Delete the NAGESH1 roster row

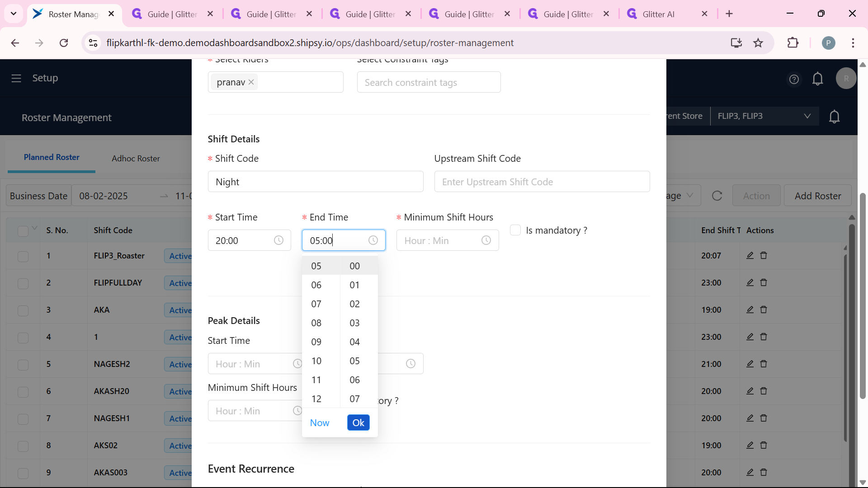tap(764, 418)
